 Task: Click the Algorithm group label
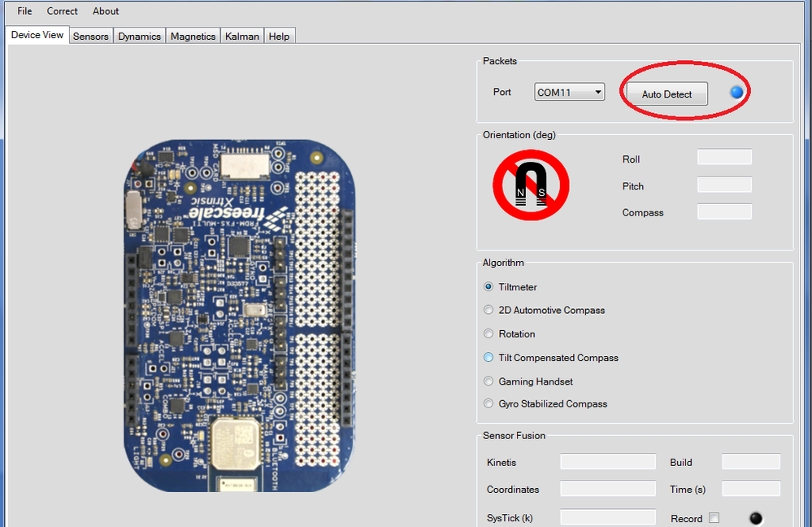[x=503, y=262]
